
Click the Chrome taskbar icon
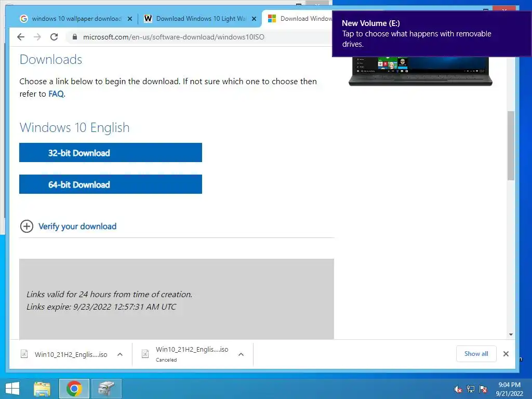tap(74, 389)
